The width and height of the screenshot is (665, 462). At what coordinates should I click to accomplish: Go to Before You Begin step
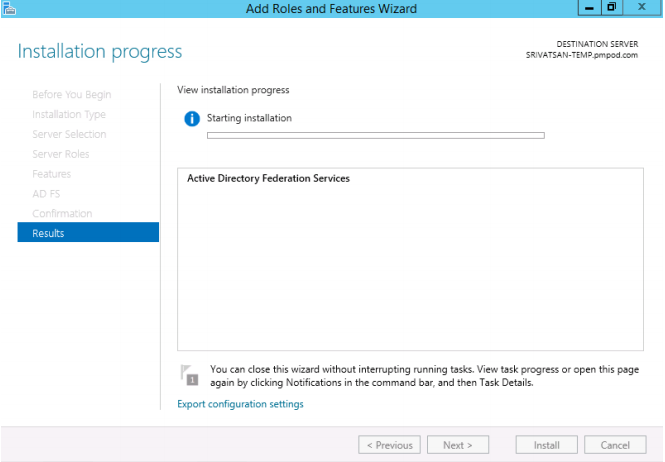(x=72, y=95)
